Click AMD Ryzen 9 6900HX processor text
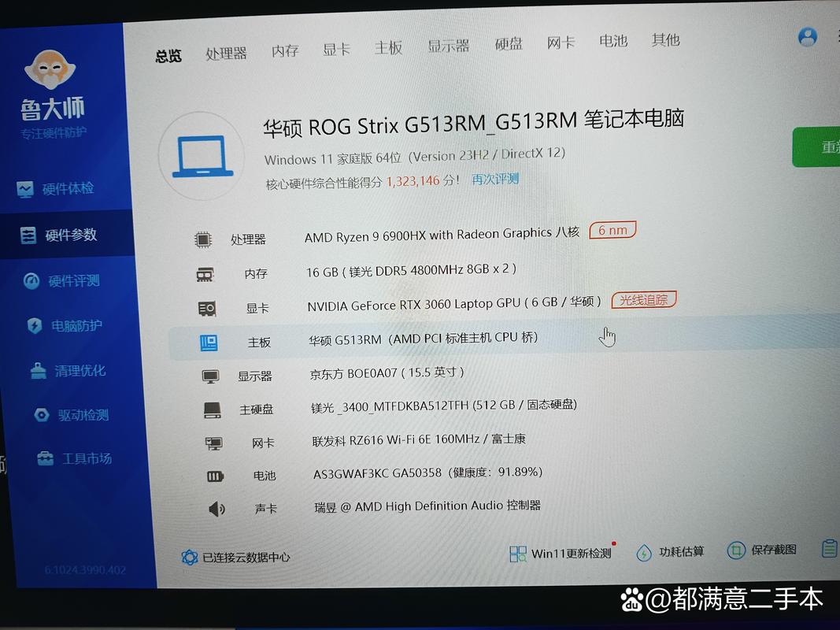This screenshot has width=840, height=630. click(442, 235)
